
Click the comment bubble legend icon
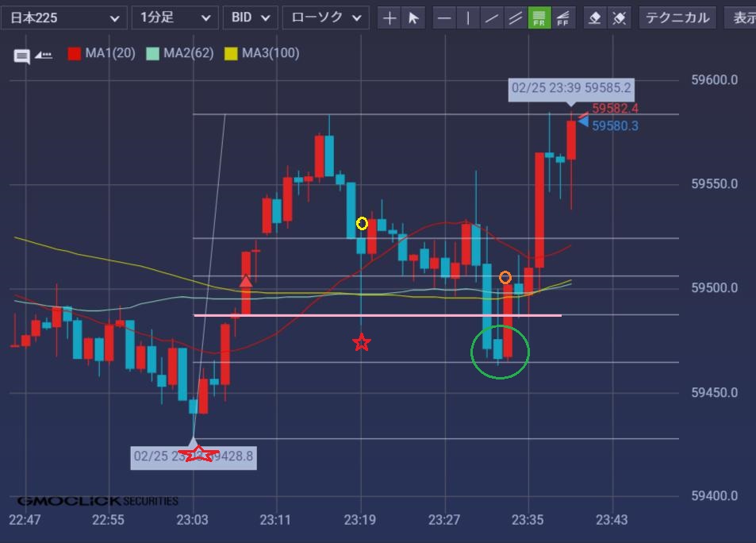point(22,56)
